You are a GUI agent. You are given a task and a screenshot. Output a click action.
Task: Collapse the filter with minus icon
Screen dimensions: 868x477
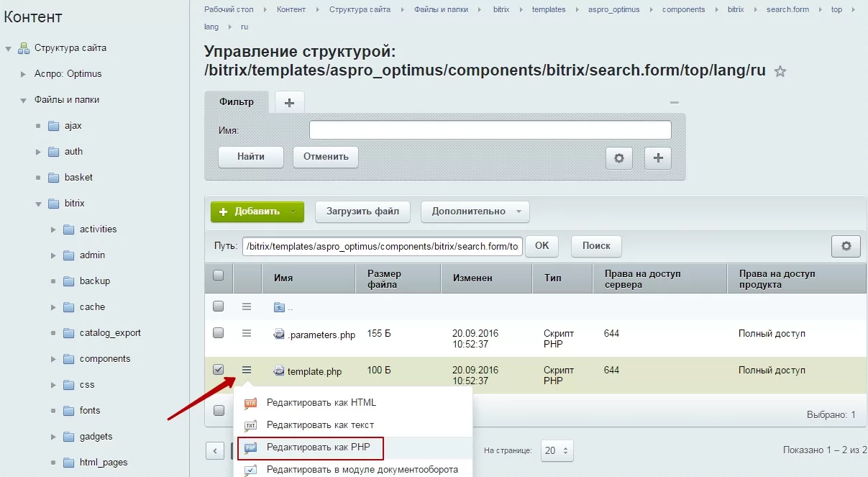pos(674,103)
